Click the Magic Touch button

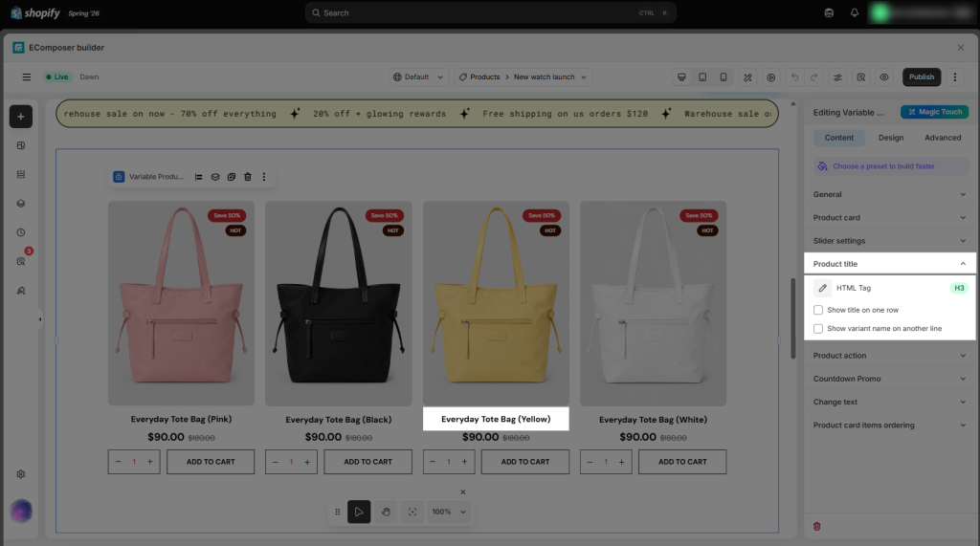tap(934, 112)
